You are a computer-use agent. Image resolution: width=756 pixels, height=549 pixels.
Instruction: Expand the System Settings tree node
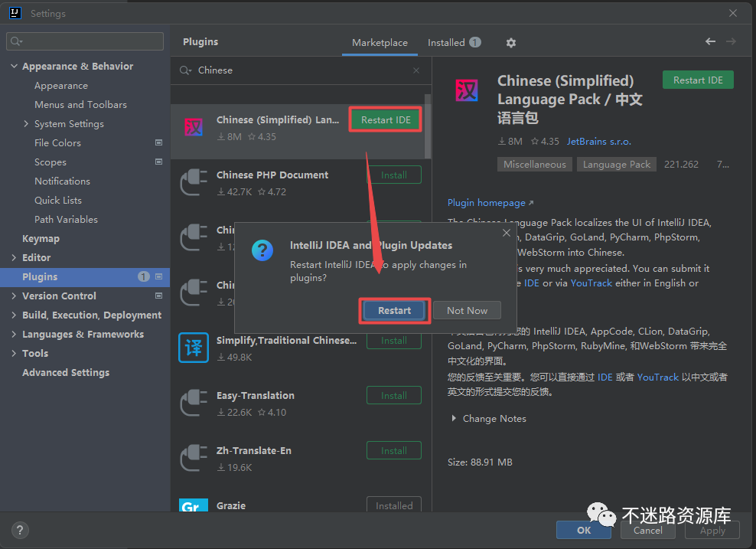pyautogui.click(x=27, y=124)
